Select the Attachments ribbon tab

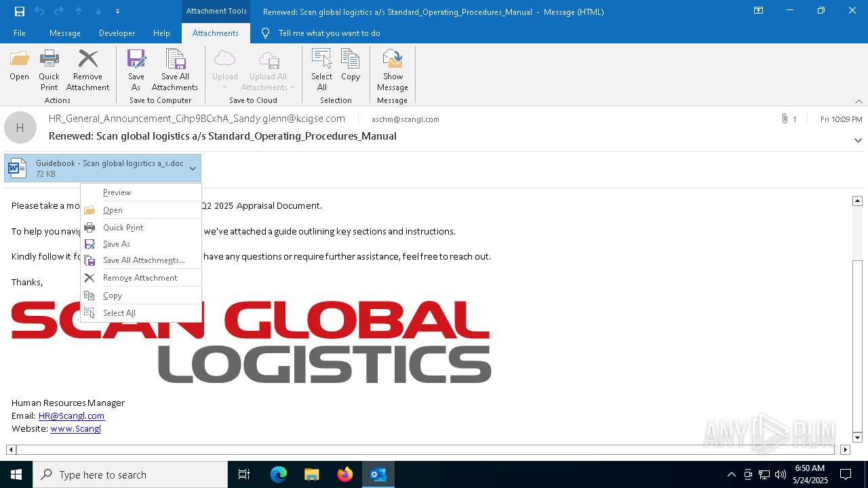[x=216, y=33]
